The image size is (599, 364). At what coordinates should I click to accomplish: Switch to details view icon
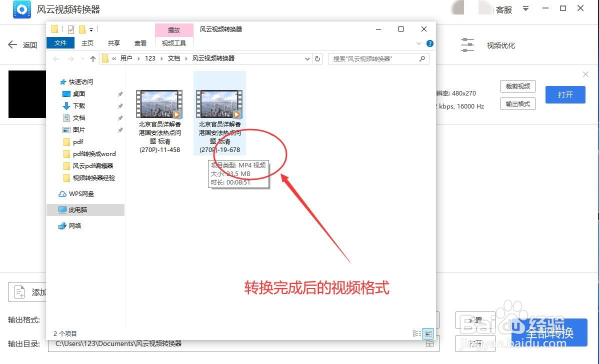417,333
